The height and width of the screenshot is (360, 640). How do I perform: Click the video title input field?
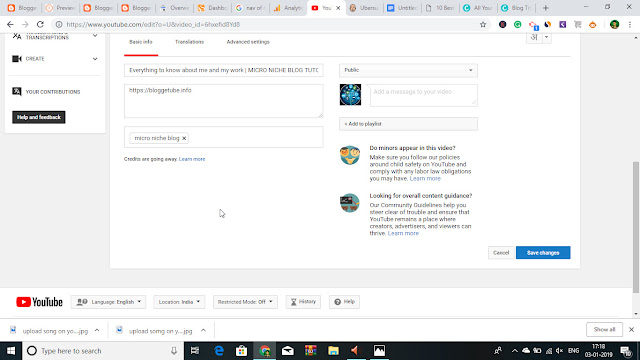click(224, 70)
